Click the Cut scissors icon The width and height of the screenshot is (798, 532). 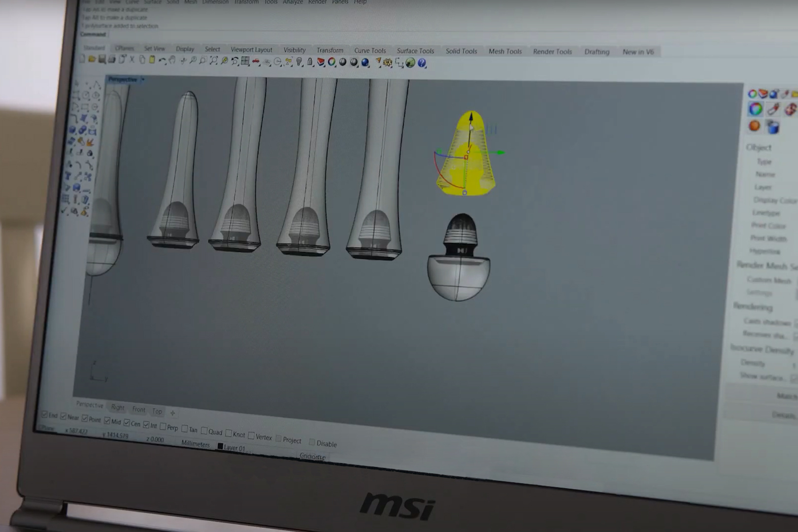tap(132, 60)
